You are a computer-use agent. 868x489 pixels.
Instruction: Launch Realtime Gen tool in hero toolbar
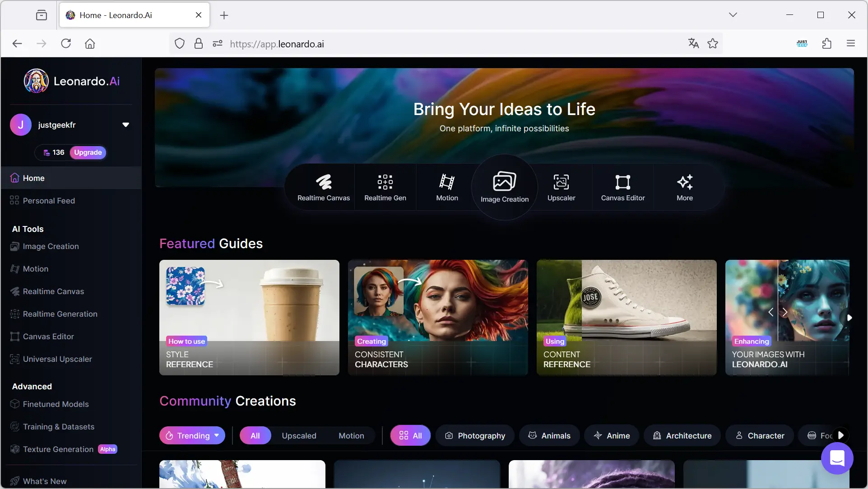385,188
